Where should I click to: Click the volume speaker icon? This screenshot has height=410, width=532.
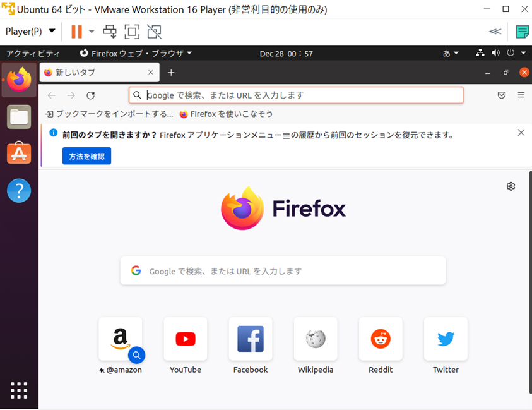[495, 53]
